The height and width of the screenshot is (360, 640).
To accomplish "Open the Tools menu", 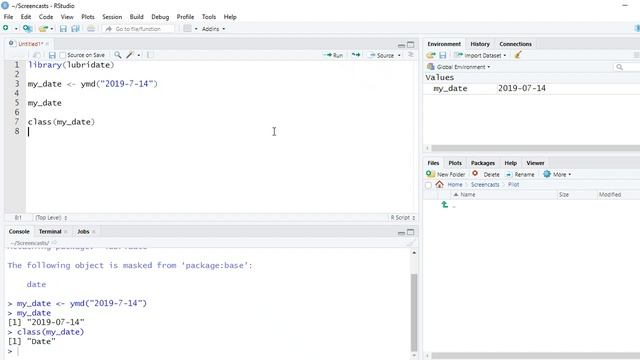I will [209, 17].
